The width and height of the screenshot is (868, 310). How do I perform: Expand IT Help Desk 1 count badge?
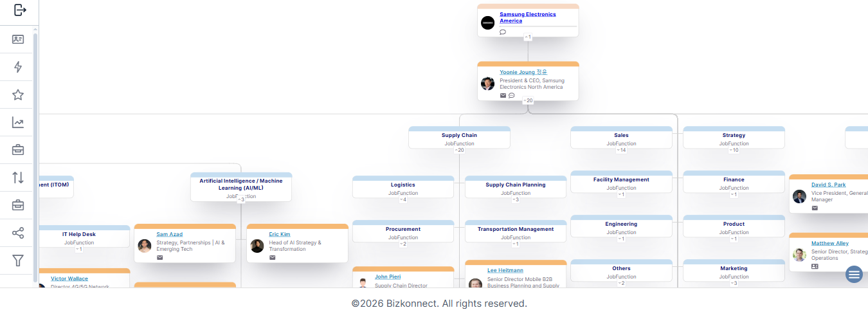(x=79, y=249)
